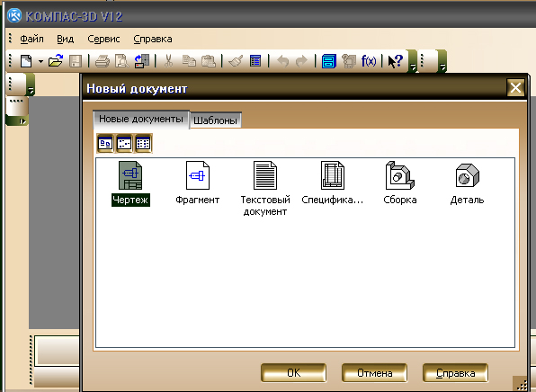Screen dimensions: 536x392
Task: Expand the vertical side panel arrow
Action: point(17,121)
